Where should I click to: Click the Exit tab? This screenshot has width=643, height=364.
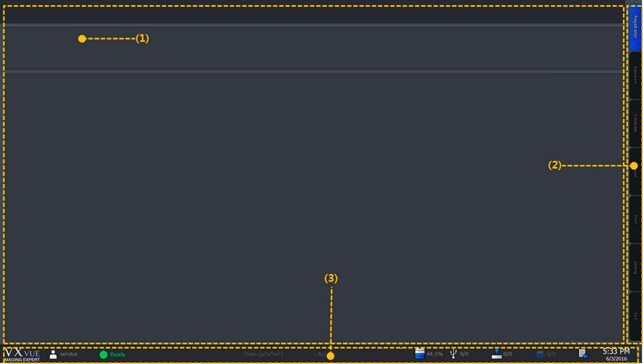[x=635, y=316]
